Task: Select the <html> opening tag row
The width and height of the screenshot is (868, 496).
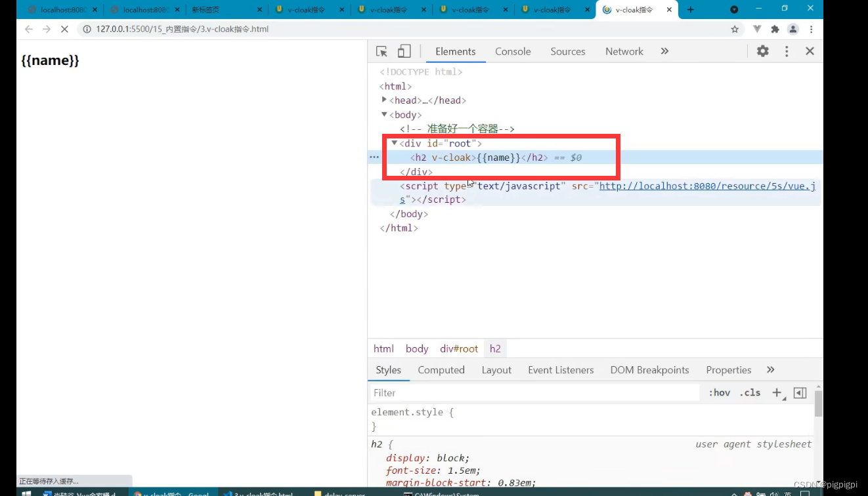Action: point(395,86)
